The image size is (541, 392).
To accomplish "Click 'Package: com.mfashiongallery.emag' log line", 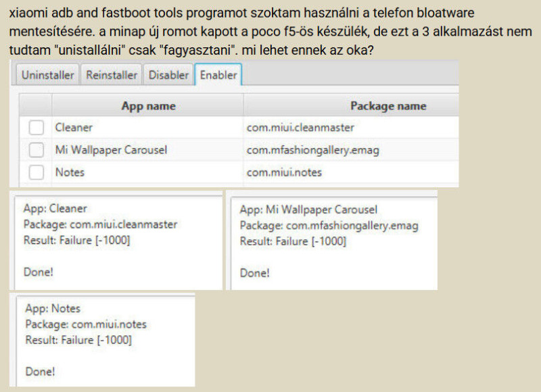I will pos(329,226).
